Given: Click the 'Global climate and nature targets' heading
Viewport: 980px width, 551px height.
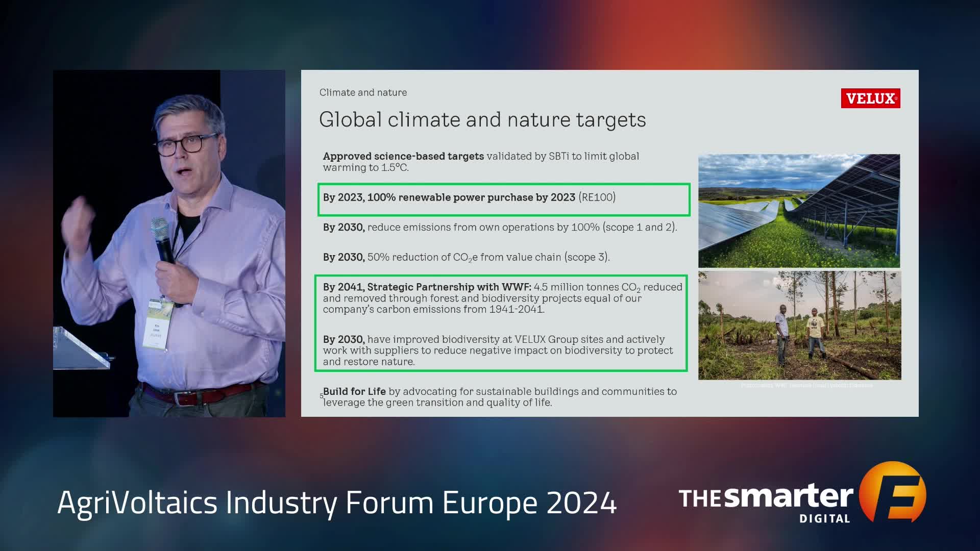Looking at the screenshot, I should coord(482,120).
